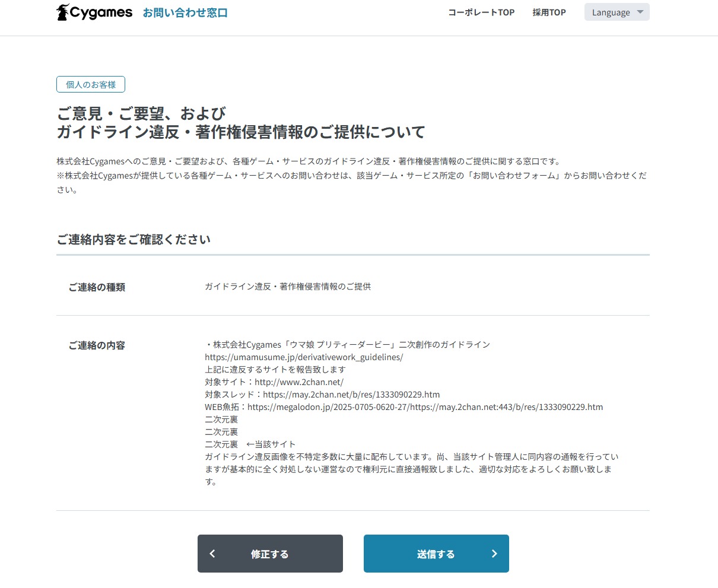This screenshot has width=718, height=588.
Task: Click the WEB魚拓 megalodon.jp line
Action: pos(404,407)
